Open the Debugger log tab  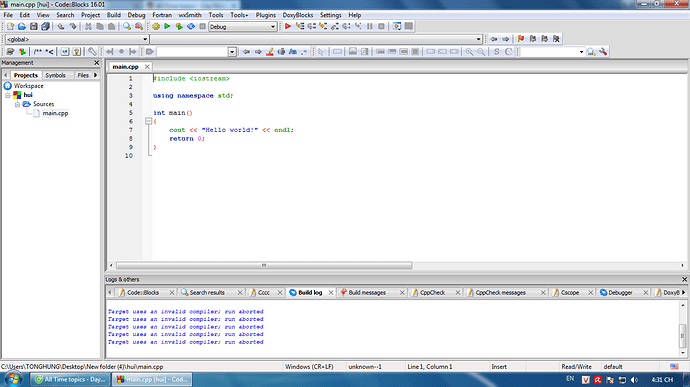[x=620, y=292]
